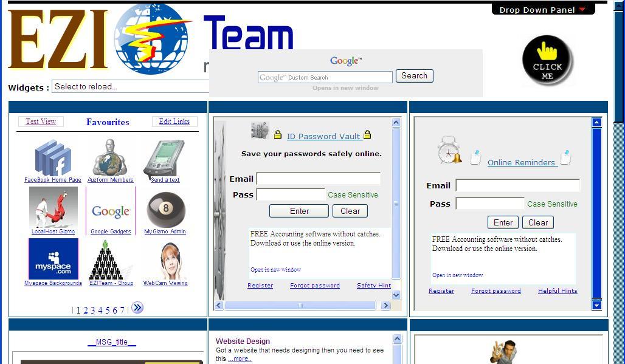Viewport: 625px width, 364px height.
Task: Go to Favourites page 1
Action: (78, 311)
